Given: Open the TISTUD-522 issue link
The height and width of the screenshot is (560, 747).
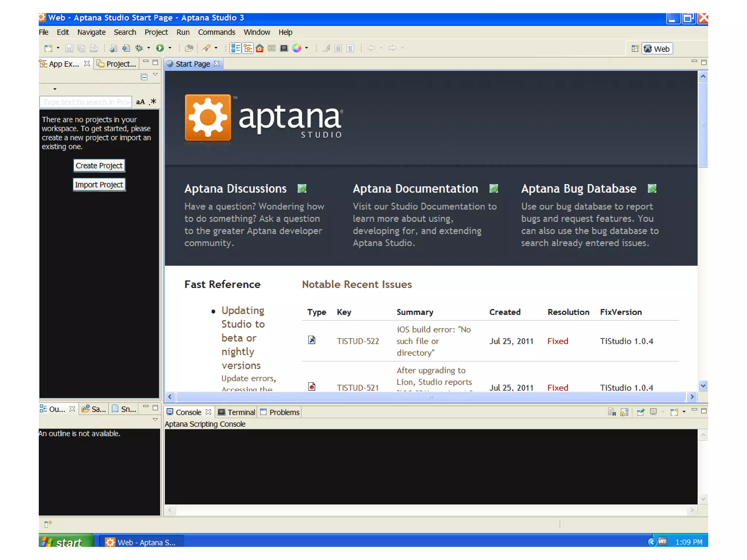Looking at the screenshot, I should click(x=358, y=341).
